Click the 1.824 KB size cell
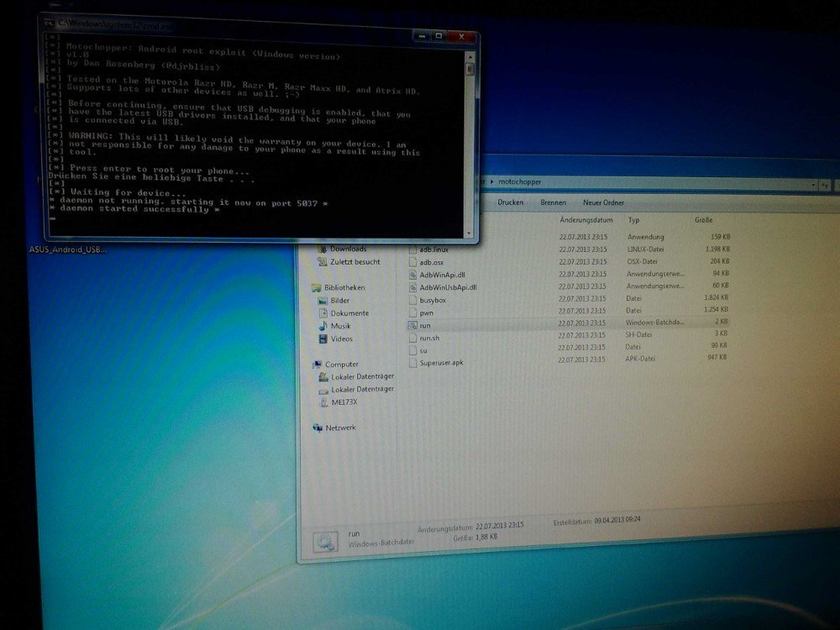Viewport: 840px width, 630px height. (717, 297)
